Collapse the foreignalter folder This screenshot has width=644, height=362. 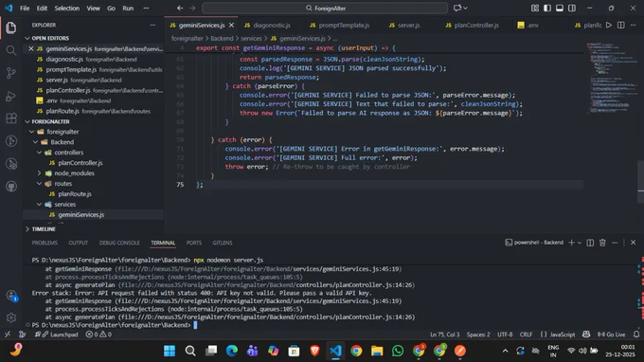click(x=31, y=132)
